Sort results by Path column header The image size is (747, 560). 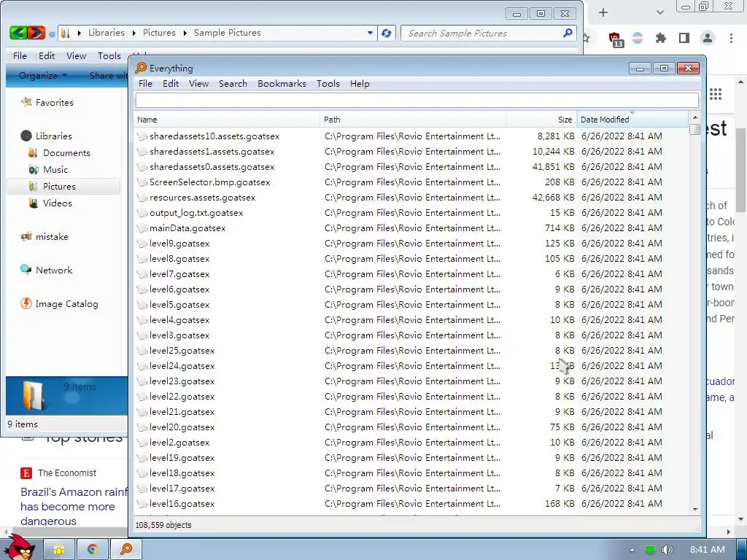(x=413, y=120)
